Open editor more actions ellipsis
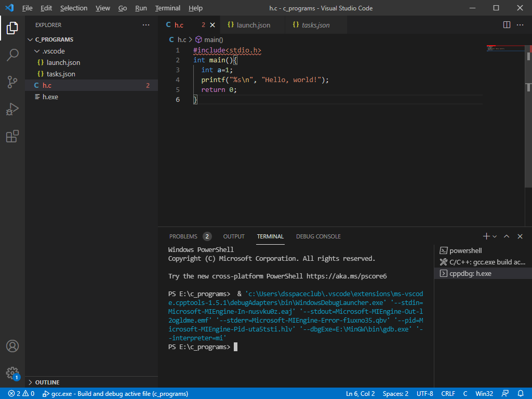Screen dimensions: 532x399 (x=520, y=25)
